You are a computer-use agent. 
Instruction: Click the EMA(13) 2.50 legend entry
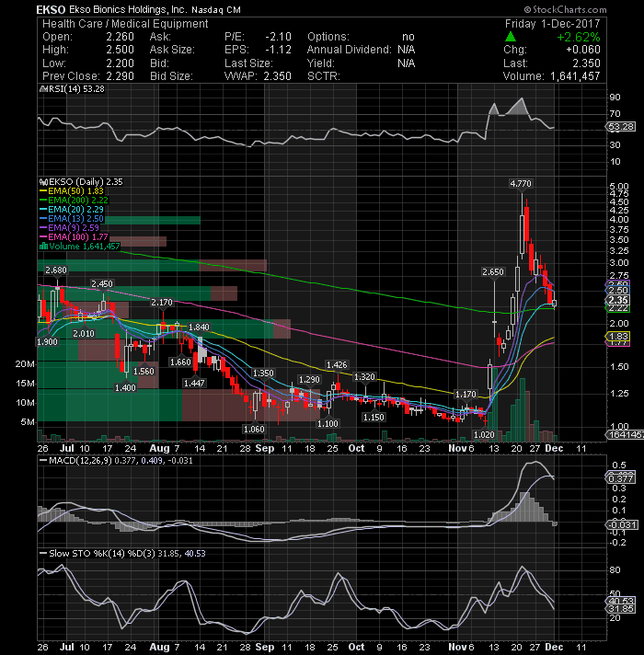(x=72, y=218)
